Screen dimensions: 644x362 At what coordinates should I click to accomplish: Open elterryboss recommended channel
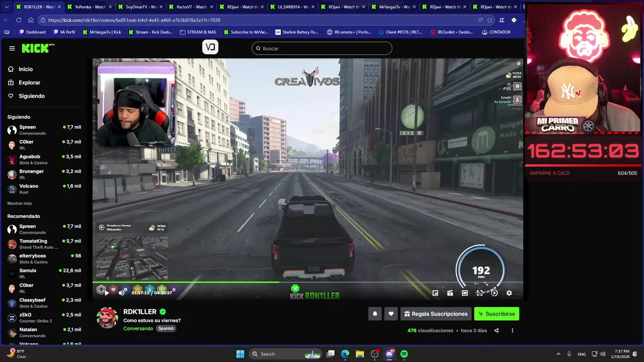pos(44,258)
